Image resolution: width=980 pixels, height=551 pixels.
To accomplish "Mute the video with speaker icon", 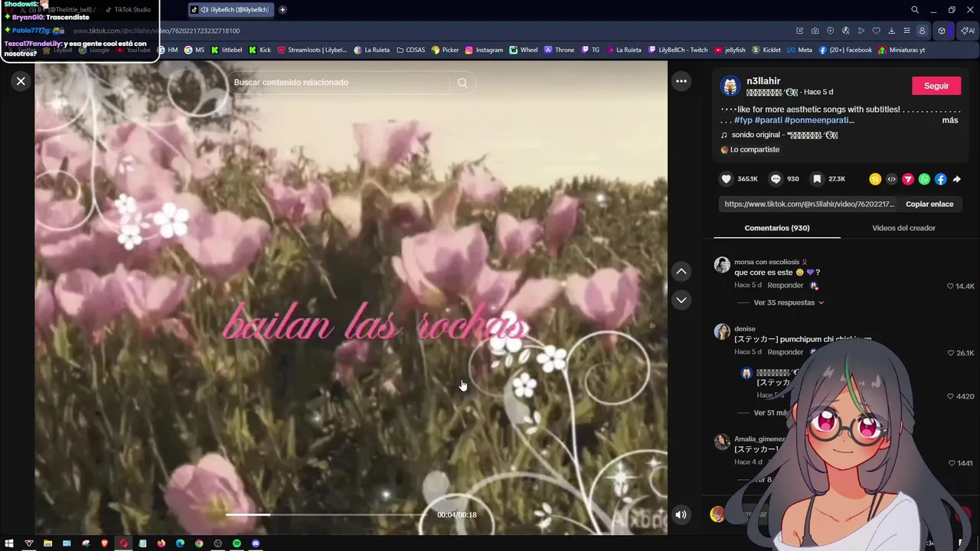I will [681, 515].
